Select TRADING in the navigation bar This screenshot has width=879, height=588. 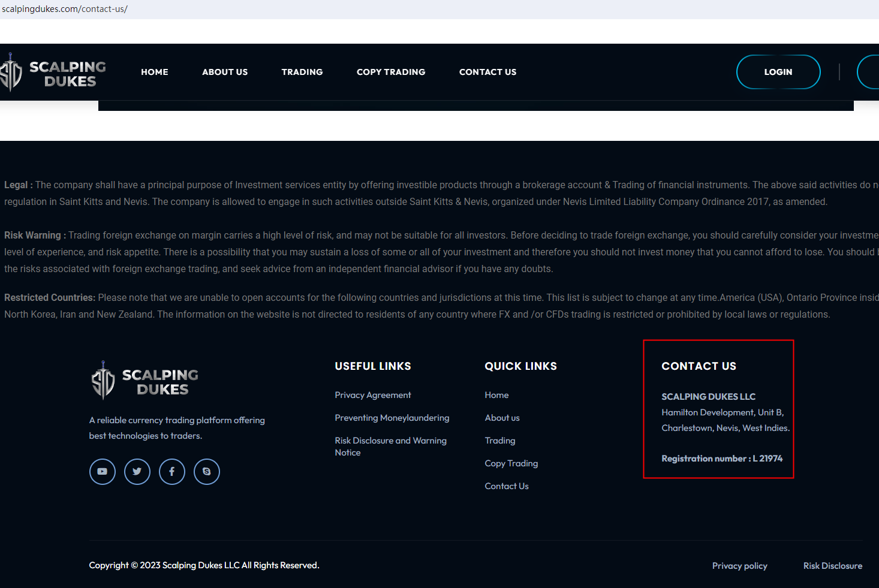tap(302, 72)
